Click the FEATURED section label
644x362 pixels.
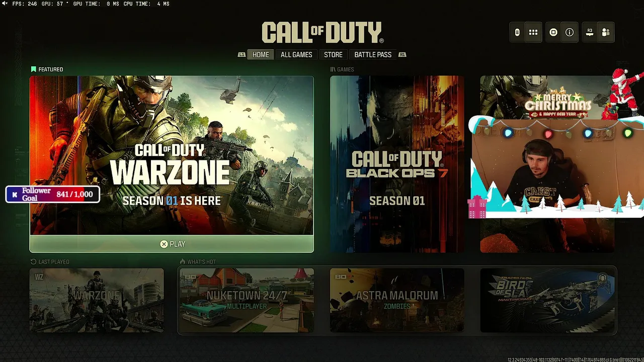point(51,69)
